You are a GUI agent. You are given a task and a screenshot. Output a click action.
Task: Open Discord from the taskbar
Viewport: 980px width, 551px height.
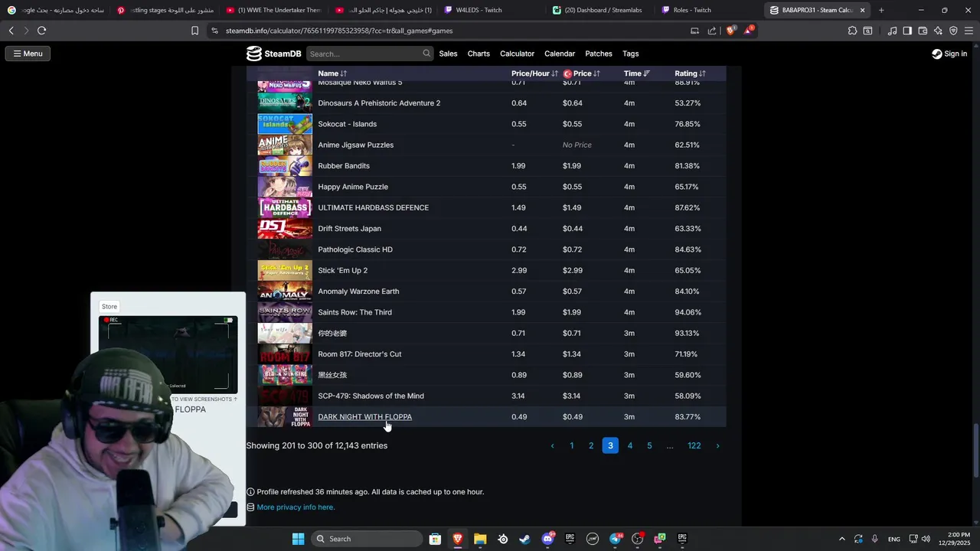(547, 539)
